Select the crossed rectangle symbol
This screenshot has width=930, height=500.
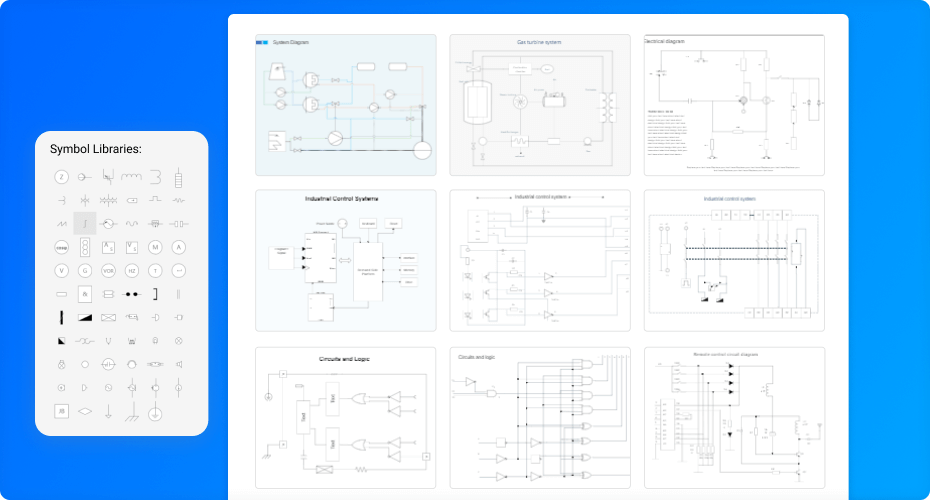tap(108, 317)
